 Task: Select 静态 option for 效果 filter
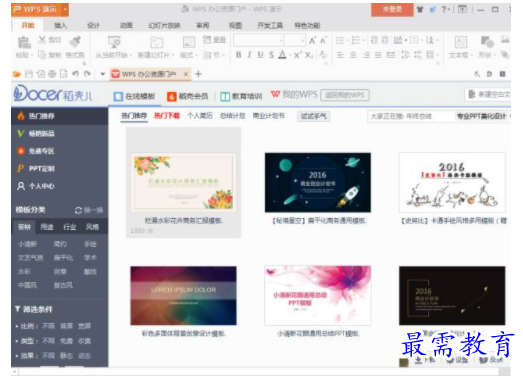tap(66, 356)
